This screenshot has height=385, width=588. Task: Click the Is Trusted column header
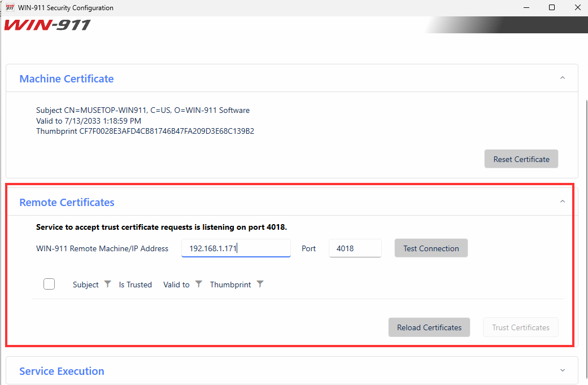[136, 285]
